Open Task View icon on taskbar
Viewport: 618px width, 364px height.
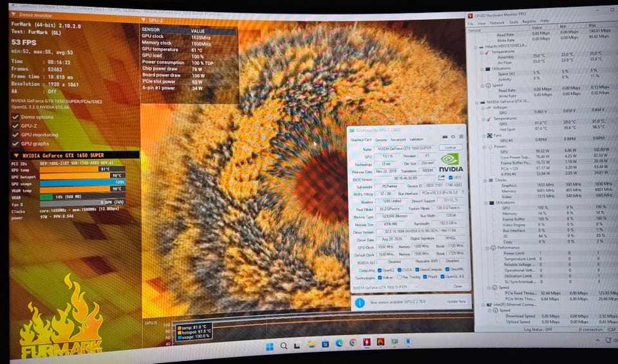[297, 345]
